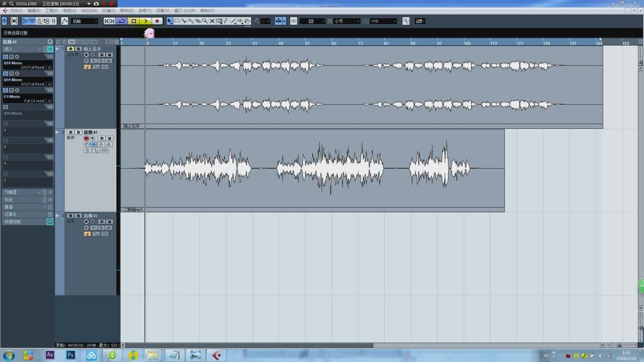Image resolution: width=644 pixels, height=362 pixels.
Task: Mute track 音频 03
Action: click(70, 216)
